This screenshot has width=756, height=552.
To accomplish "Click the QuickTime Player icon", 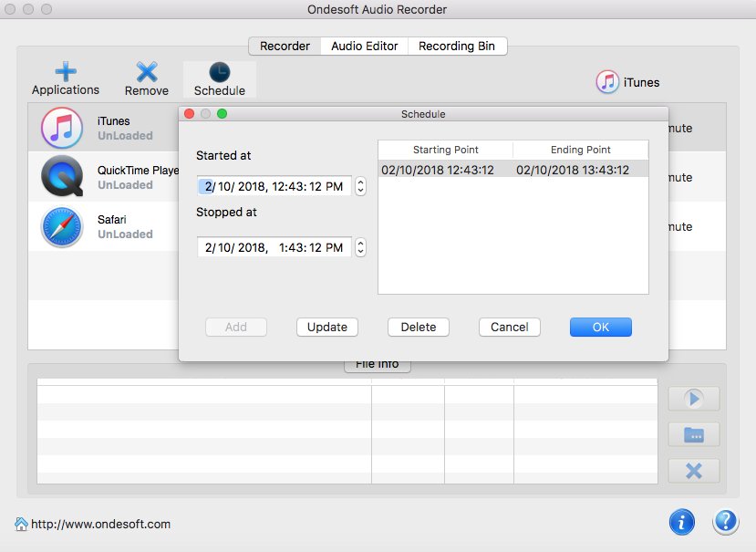I will pos(62,177).
